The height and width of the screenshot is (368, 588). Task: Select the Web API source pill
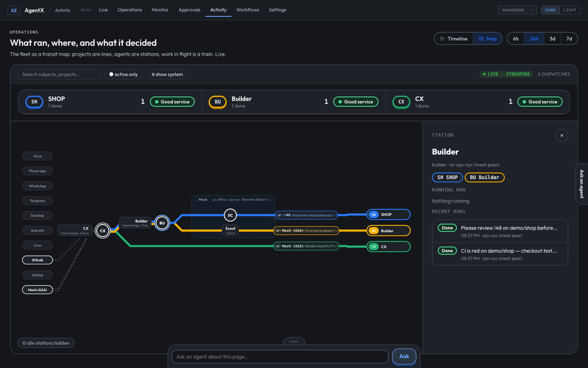(38, 231)
